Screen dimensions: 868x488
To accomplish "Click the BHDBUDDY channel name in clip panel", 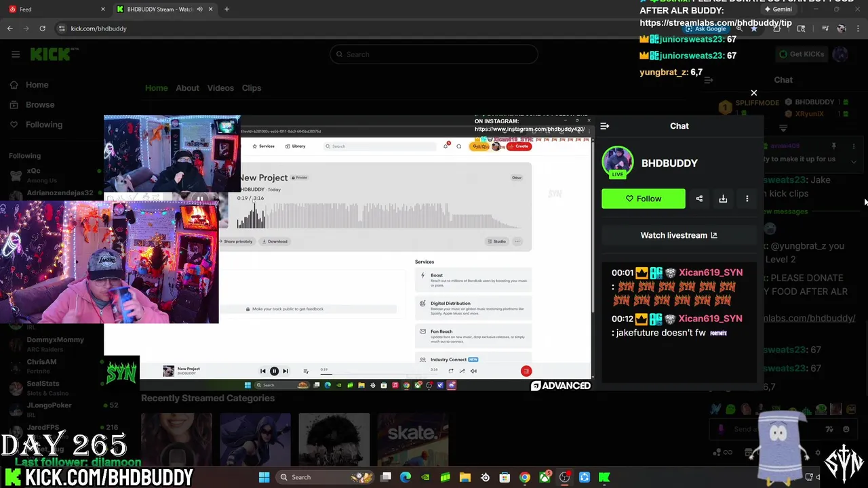I will coord(669,163).
